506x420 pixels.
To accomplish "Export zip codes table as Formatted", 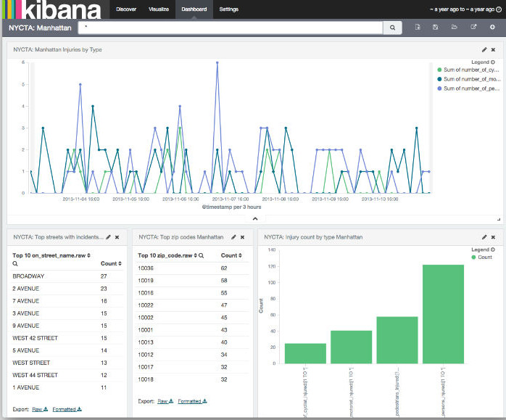I will [x=192, y=400].
